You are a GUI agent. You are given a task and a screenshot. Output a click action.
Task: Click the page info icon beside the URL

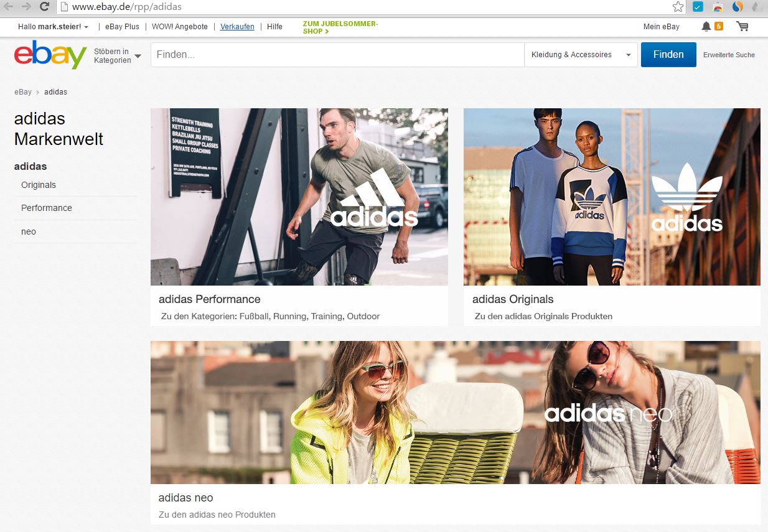point(65,7)
